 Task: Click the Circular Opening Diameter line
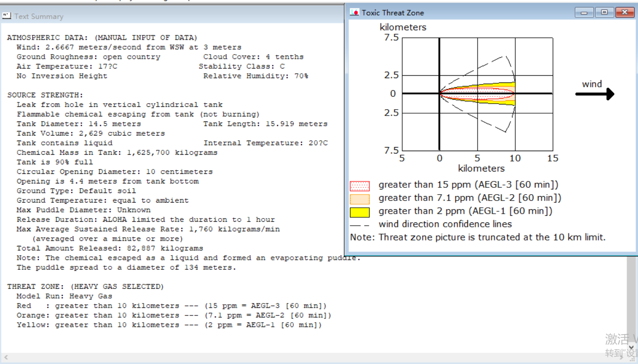point(114,171)
